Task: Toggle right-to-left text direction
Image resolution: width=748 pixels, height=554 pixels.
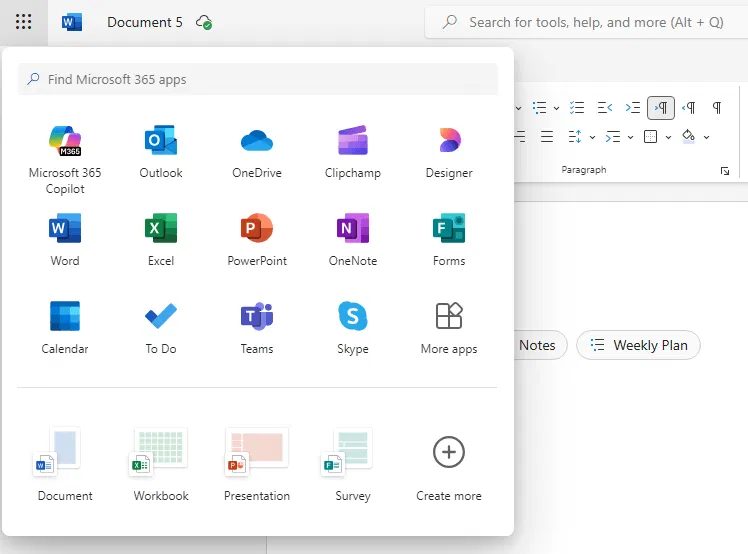Action: [x=689, y=108]
